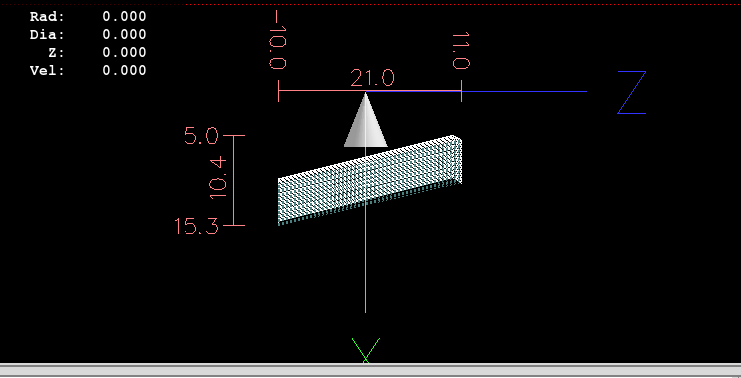Click the Z position readout value
741x378 pixels.
pos(124,52)
